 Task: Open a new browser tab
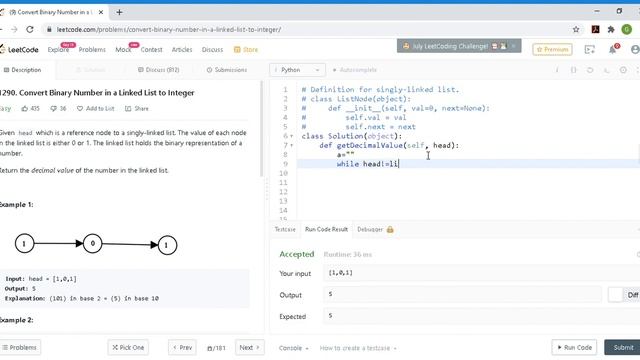(x=119, y=12)
